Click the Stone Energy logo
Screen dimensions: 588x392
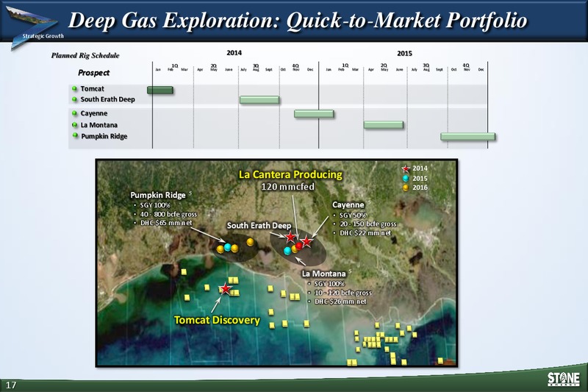point(563,379)
